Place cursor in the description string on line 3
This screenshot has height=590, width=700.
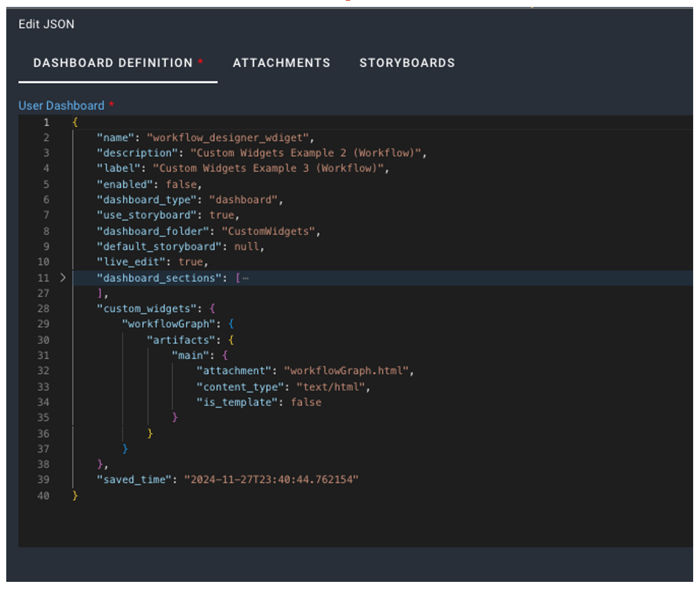pos(308,153)
